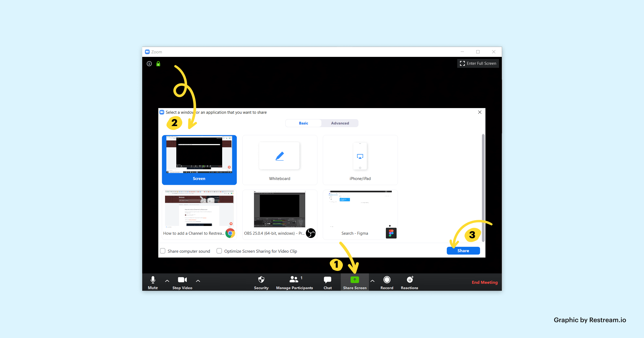Click the Reactions smiley icon
The height and width of the screenshot is (338, 644).
[409, 280]
